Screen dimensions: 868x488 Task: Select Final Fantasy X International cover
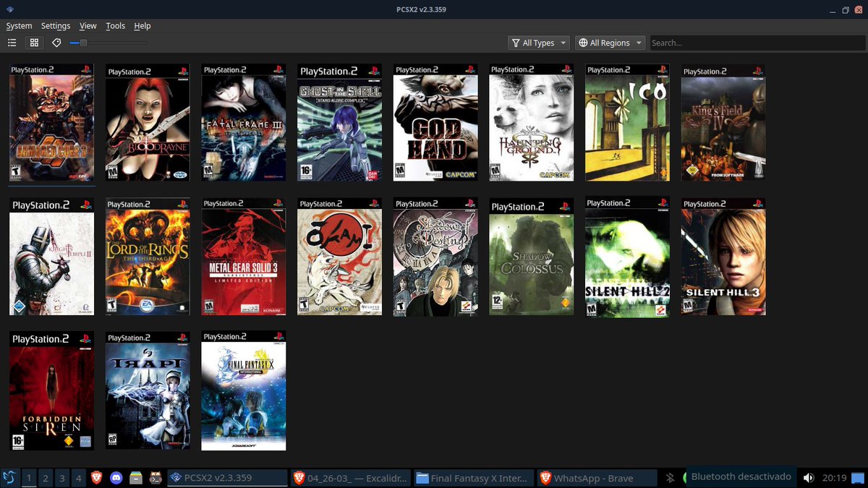click(244, 390)
